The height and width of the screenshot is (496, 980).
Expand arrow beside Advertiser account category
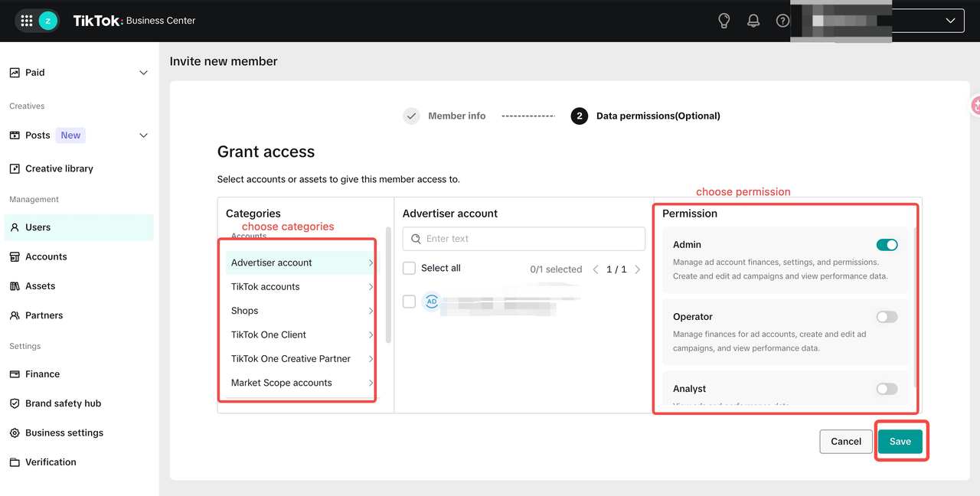point(371,263)
